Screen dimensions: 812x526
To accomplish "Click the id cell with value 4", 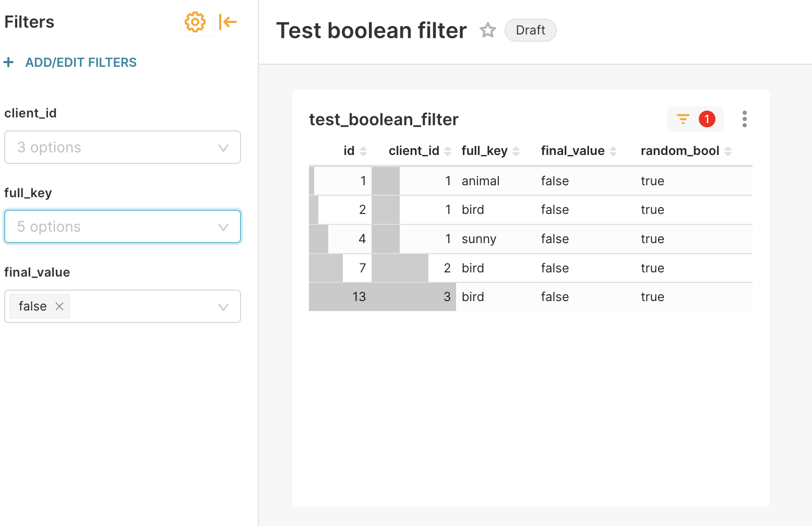I will [340, 239].
